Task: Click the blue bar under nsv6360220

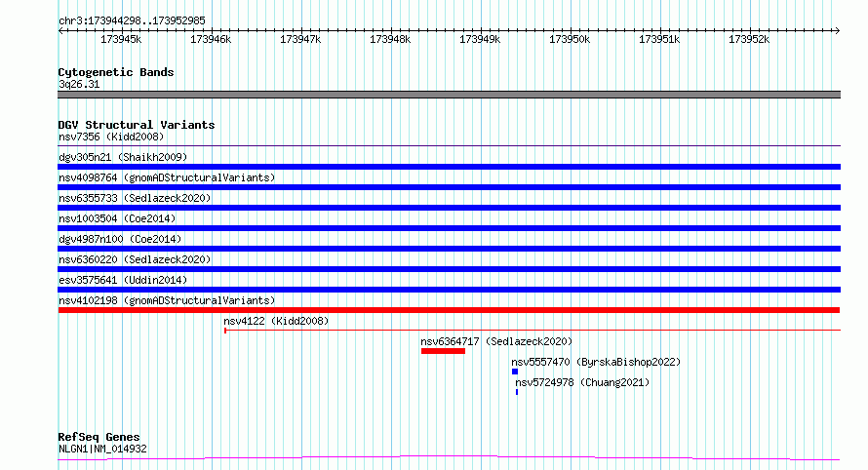Action: pyautogui.click(x=449, y=269)
